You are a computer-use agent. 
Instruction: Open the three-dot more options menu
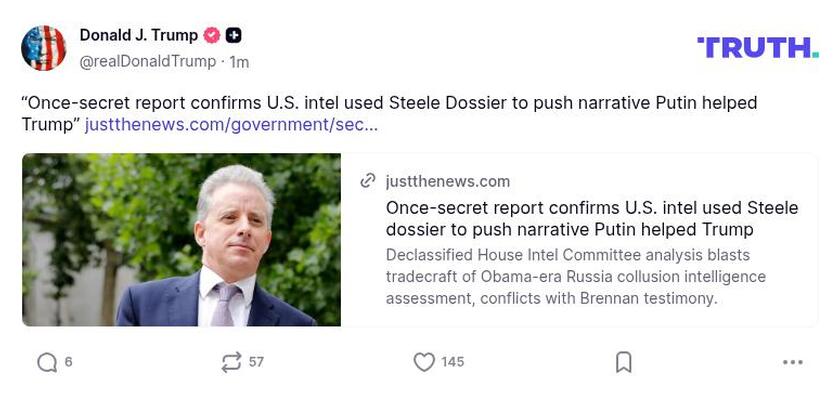coord(793,362)
